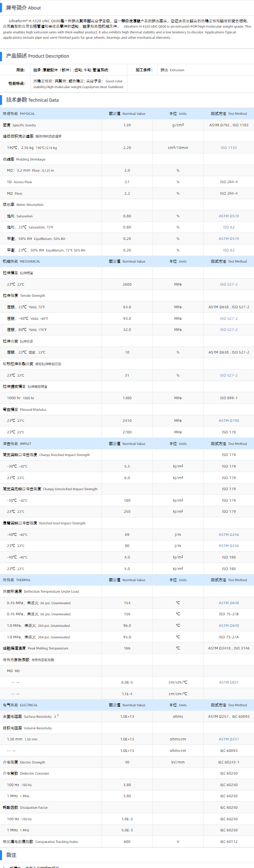
Task: Open ISO 62 link in Equilibrium, 73°F, 50% RH row
Action: pos(229,250)
